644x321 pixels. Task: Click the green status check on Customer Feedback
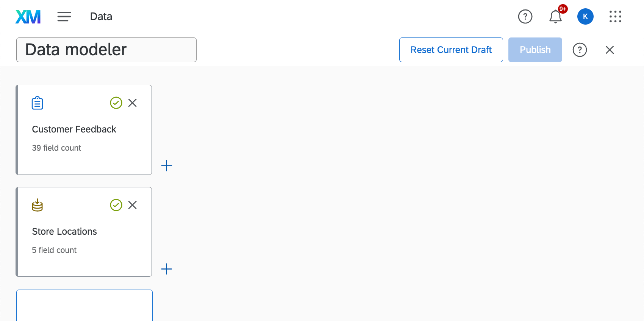pyautogui.click(x=116, y=103)
